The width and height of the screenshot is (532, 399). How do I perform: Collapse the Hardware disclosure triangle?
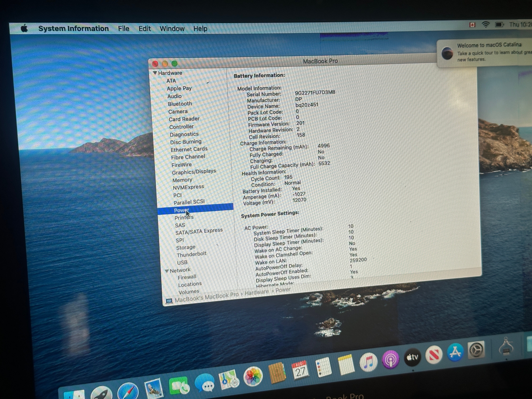click(x=155, y=73)
